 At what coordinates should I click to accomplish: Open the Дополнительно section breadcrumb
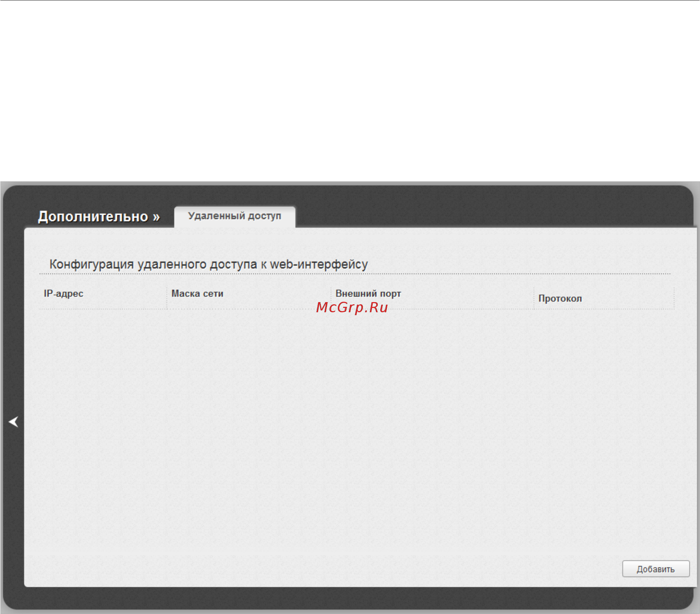pos(93,217)
